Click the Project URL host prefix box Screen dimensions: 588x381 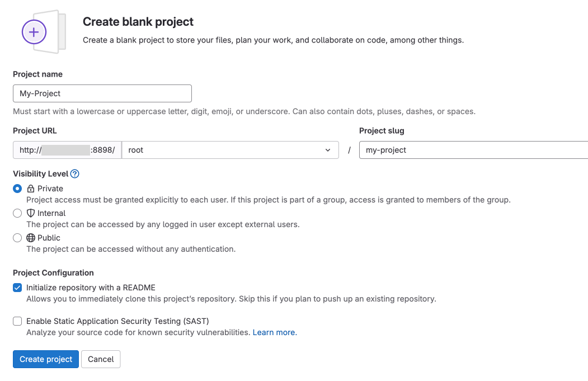(x=68, y=150)
